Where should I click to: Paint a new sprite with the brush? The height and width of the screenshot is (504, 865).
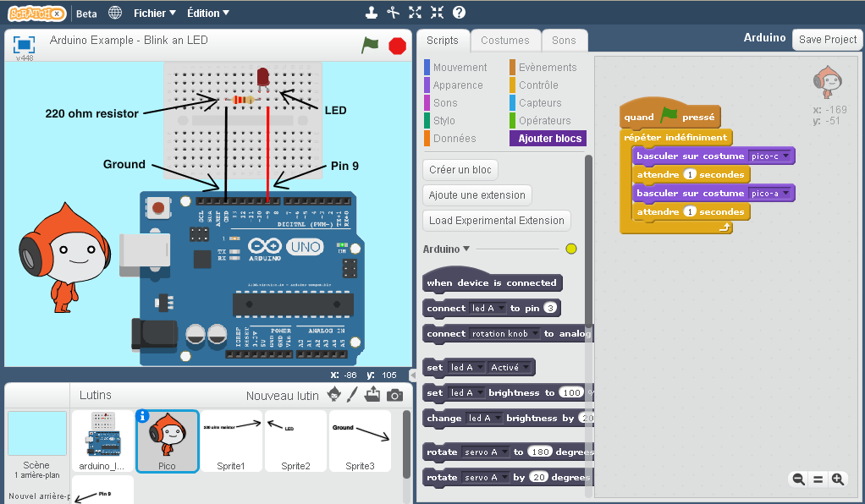[352, 394]
